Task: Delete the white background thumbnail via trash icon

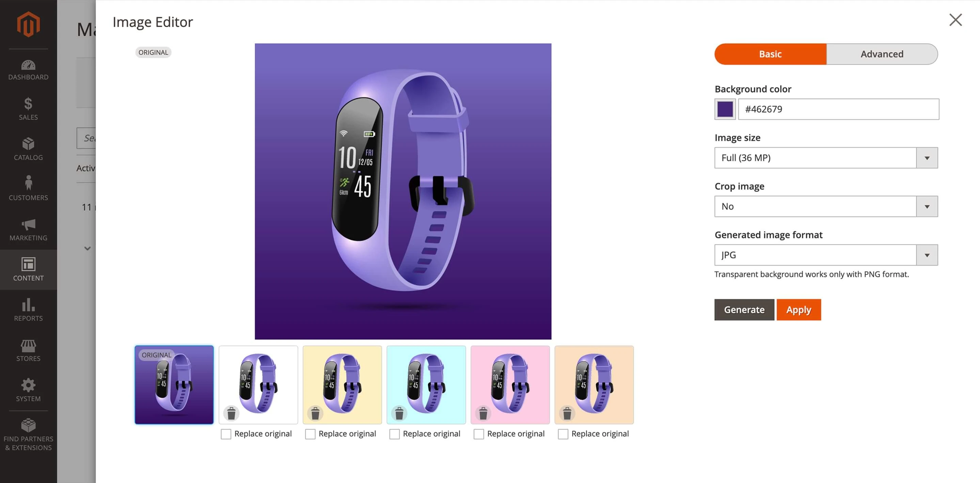Action: 231,413
